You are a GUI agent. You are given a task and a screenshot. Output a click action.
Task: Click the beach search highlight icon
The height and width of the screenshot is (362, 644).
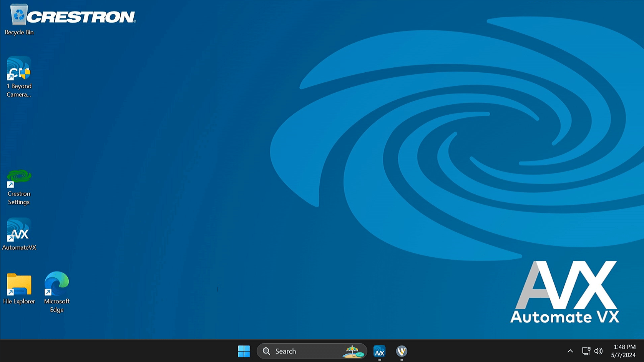pyautogui.click(x=354, y=352)
